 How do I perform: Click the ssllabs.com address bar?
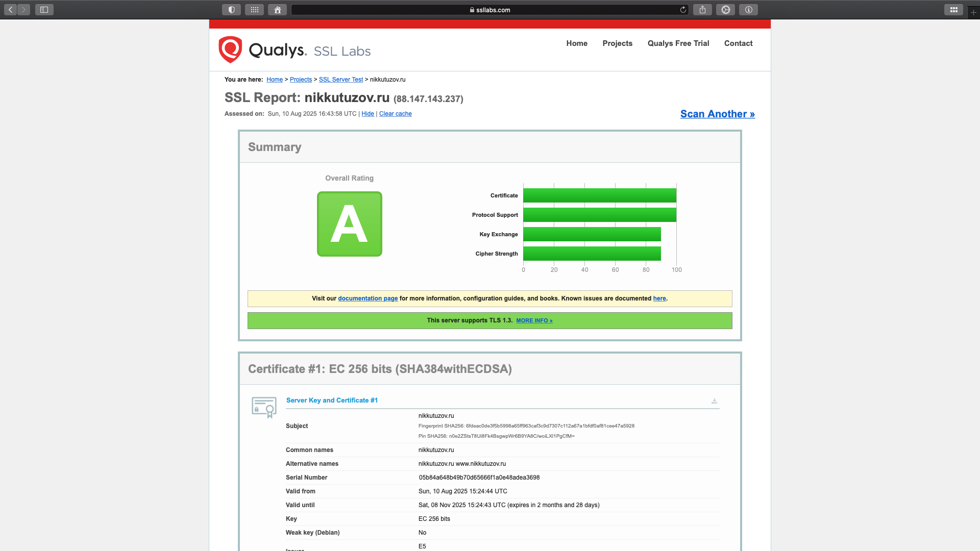click(x=489, y=10)
